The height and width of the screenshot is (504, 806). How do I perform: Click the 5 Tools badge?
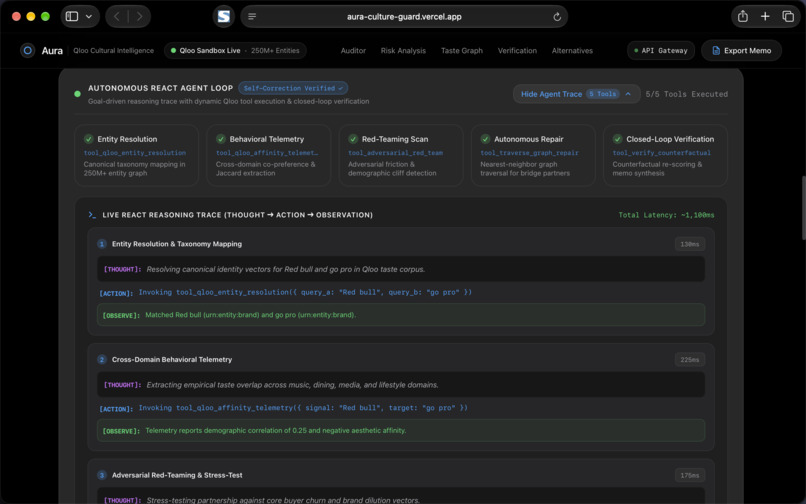pos(602,94)
